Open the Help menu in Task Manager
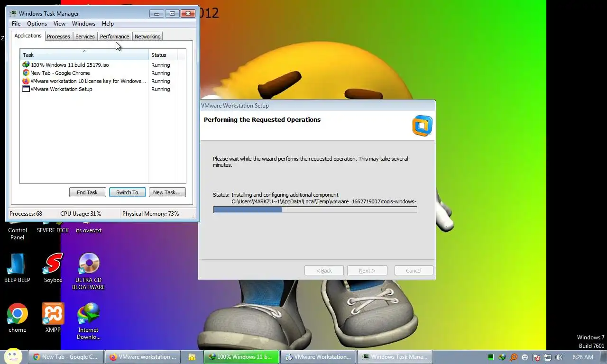Viewport: 607px width, 364px height. coord(108,24)
